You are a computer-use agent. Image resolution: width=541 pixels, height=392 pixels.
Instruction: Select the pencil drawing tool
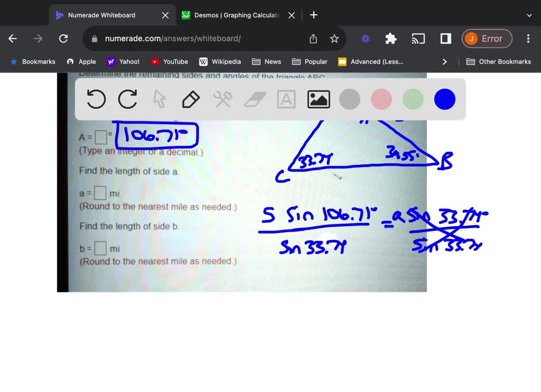point(191,99)
